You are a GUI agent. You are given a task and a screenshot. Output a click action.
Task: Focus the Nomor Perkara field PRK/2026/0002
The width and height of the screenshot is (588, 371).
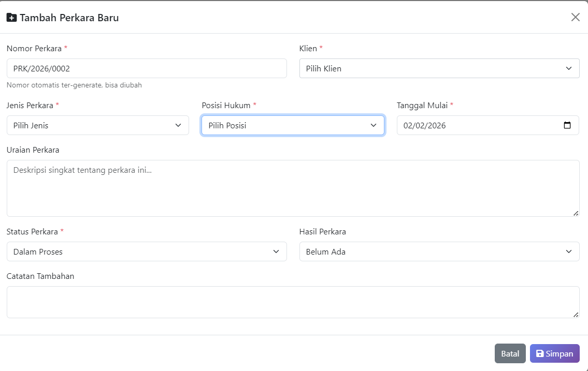click(147, 68)
